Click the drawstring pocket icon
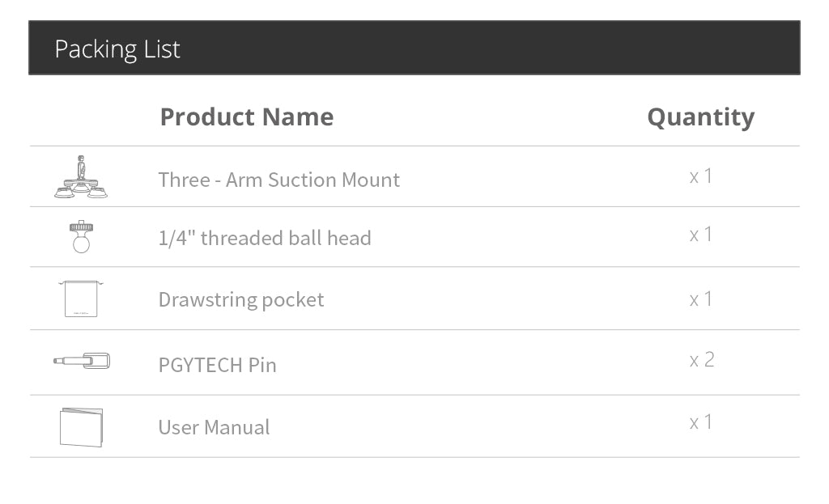This screenshot has height=504, width=829. point(81,299)
